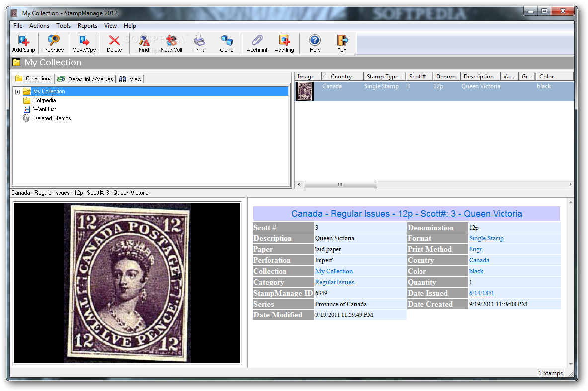Open the Find tool
This screenshot has height=391, width=588.
[144, 44]
